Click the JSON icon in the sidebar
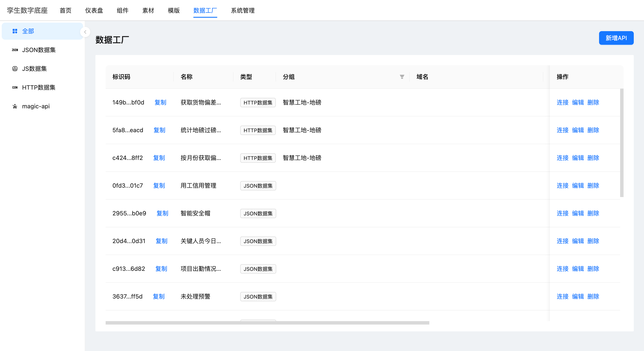This screenshot has height=351, width=644. (x=15, y=50)
